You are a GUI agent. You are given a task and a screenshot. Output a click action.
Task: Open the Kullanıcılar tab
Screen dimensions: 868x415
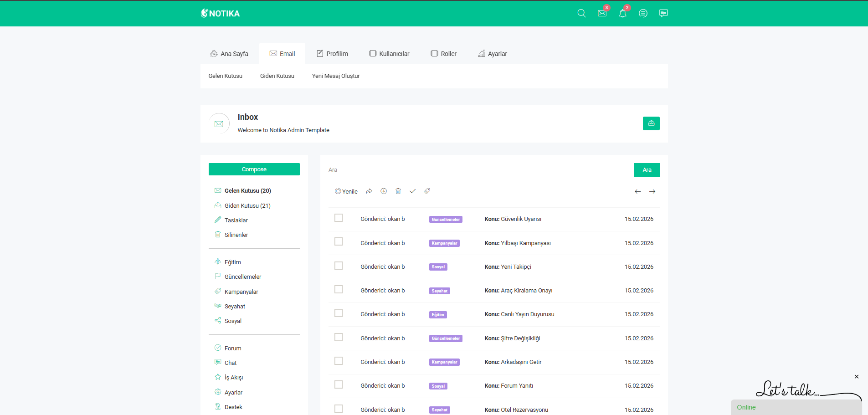point(389,54)
